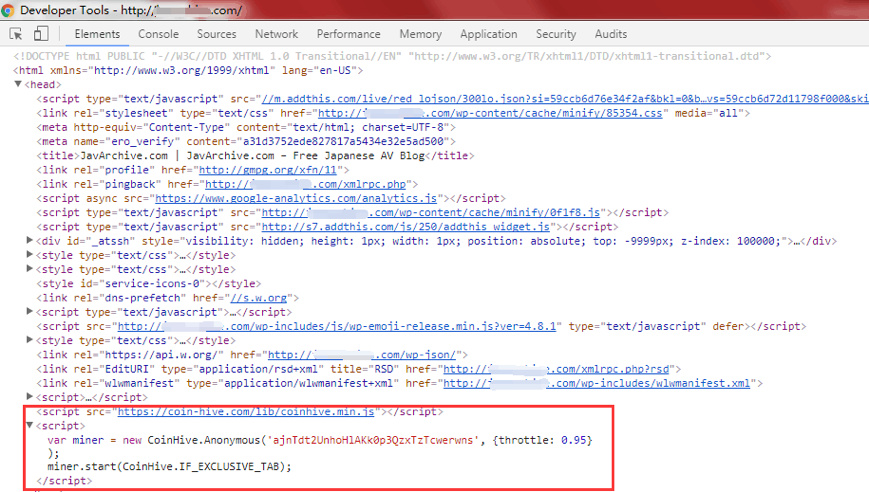Switch to the Elements tab

pyautogui.click(x=97, y=34)
